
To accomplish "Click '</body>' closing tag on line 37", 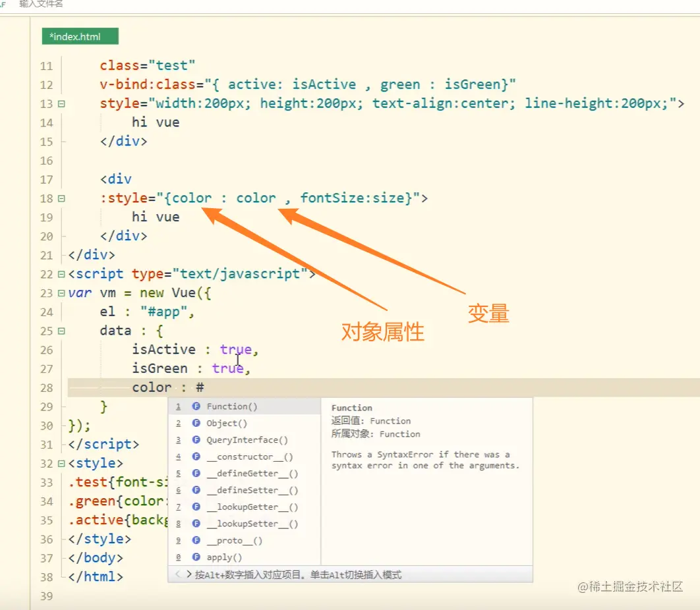I will click(96, 558).
